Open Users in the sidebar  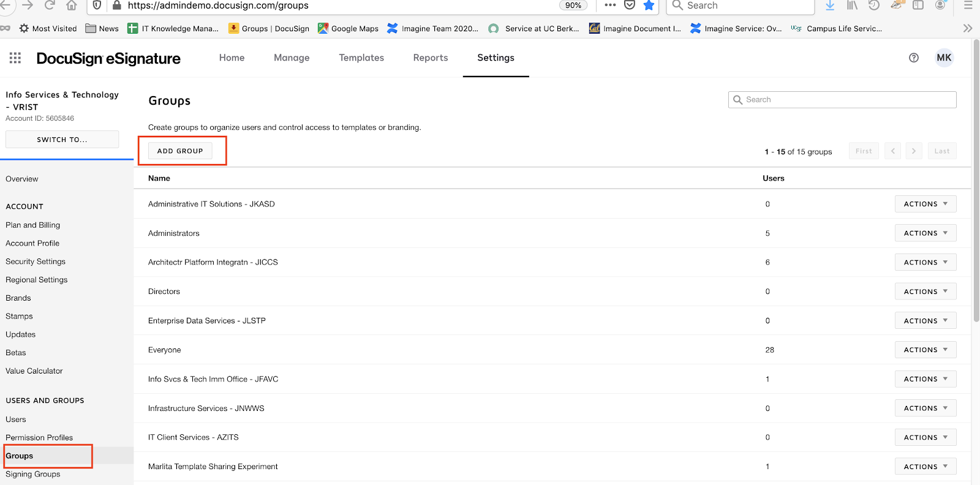tap(16, 419)
